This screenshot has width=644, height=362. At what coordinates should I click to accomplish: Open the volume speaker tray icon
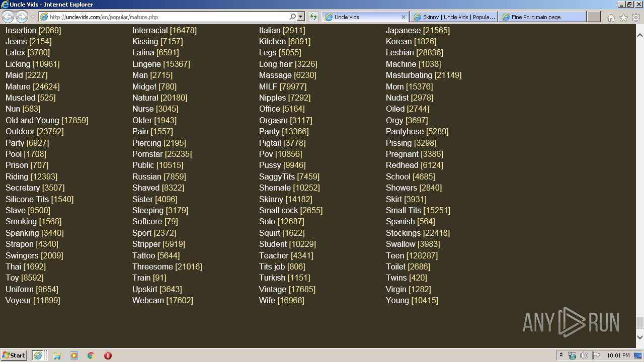tap(584, 355)
